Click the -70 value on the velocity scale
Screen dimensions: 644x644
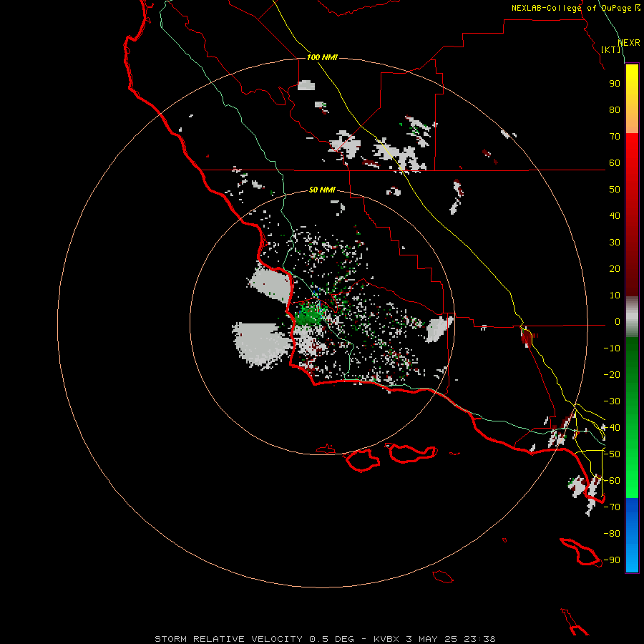pos(612,507)
